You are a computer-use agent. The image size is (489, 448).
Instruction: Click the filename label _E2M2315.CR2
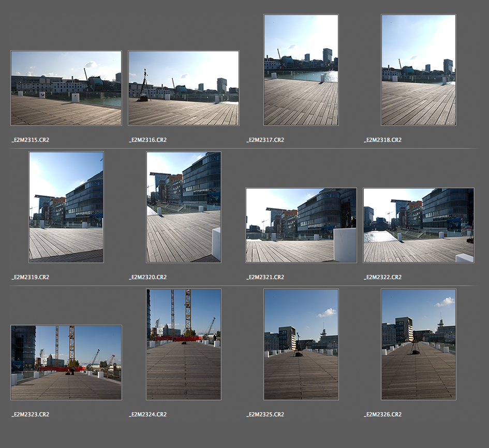click(x=31, y=140)
